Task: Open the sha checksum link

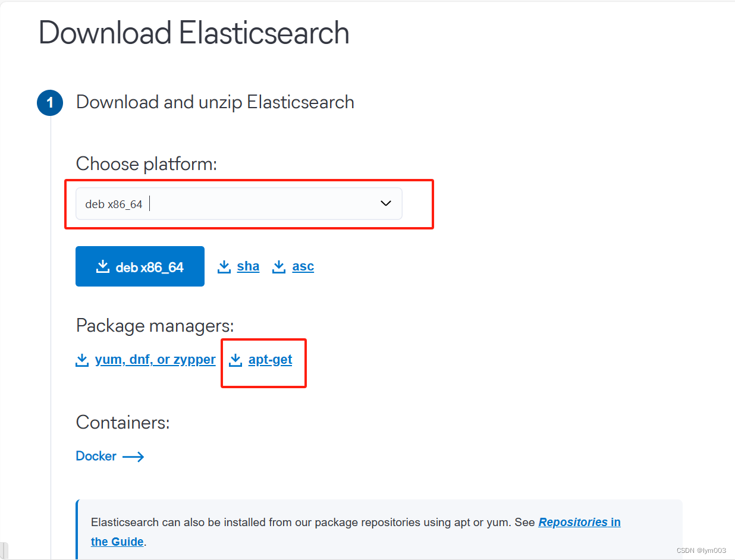Action: tap(248, 266)
